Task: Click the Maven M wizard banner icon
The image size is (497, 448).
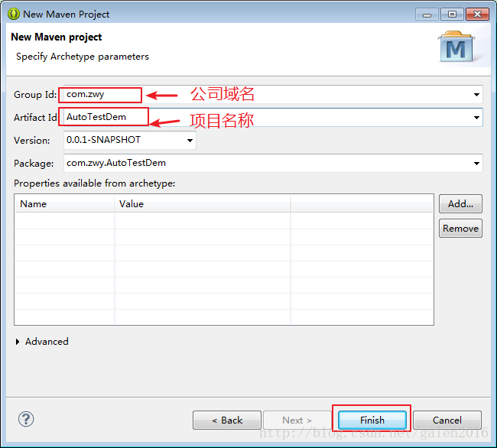Action: point(456,47)
